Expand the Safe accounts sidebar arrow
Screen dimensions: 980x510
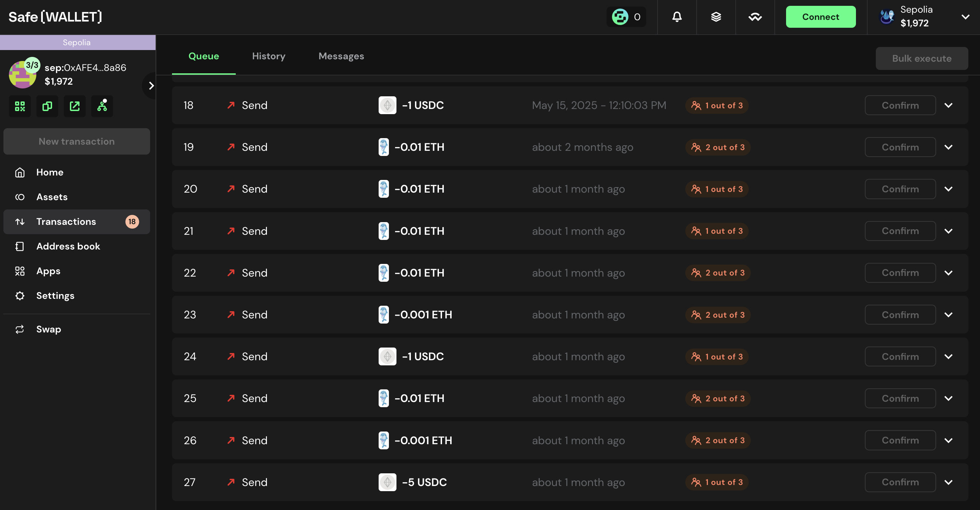pos(151,86)
